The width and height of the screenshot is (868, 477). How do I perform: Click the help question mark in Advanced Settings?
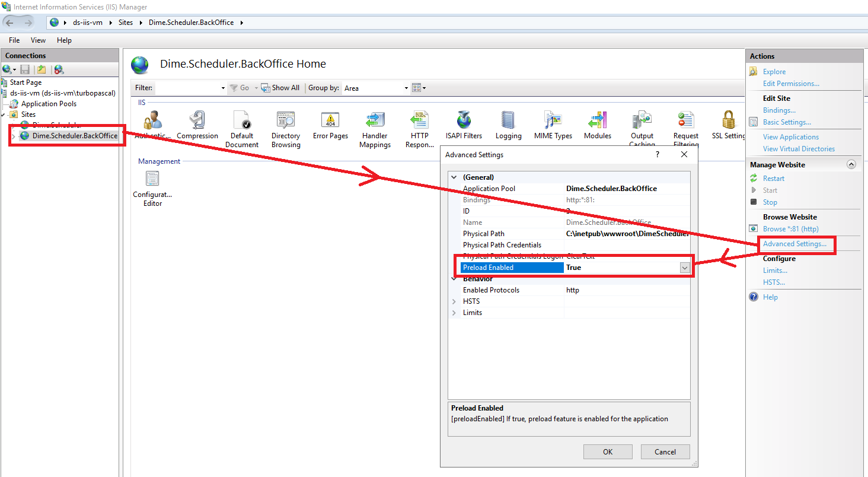pos(657,154)
